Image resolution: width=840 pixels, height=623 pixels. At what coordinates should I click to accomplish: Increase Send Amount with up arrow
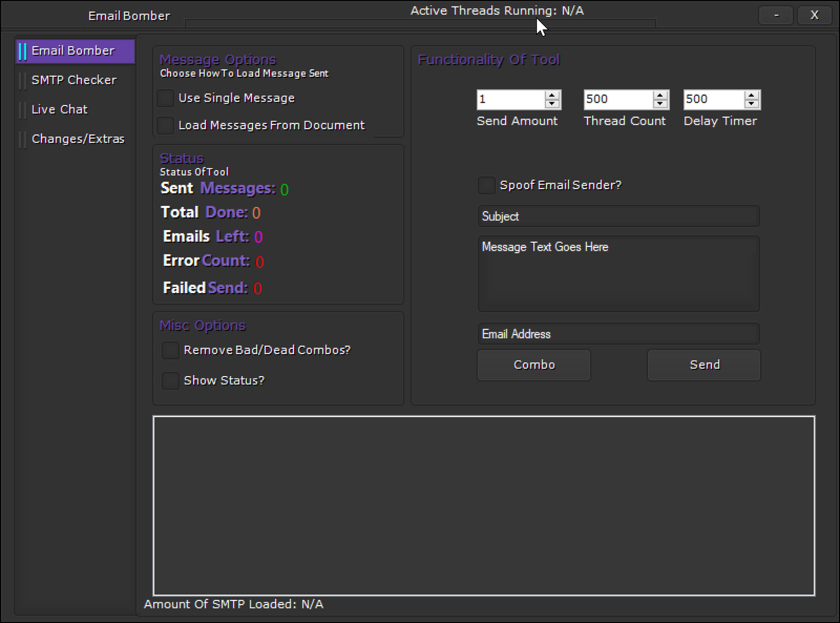pyautogui.click(x=552, y=95)
